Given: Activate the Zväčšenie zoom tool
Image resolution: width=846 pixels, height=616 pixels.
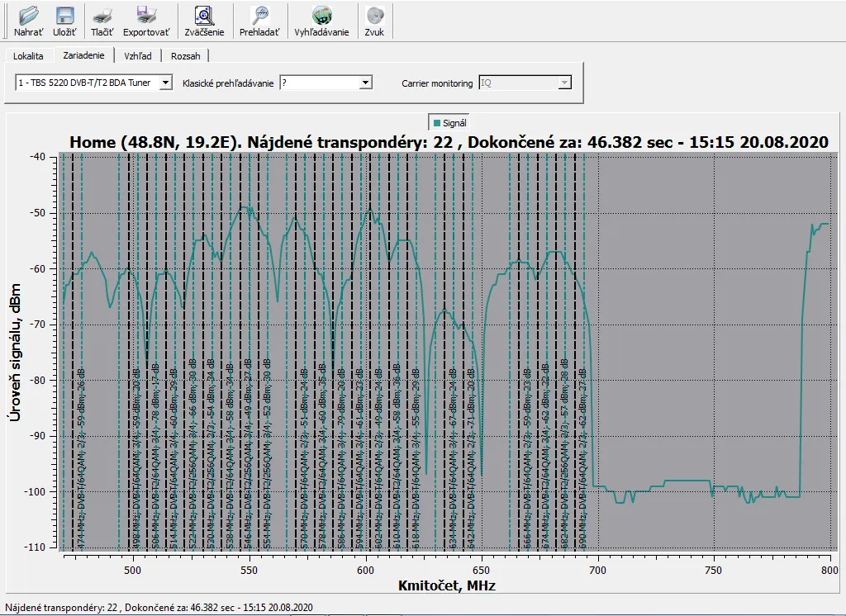Looking at the screenshot, I should click(x=203, y=17).
